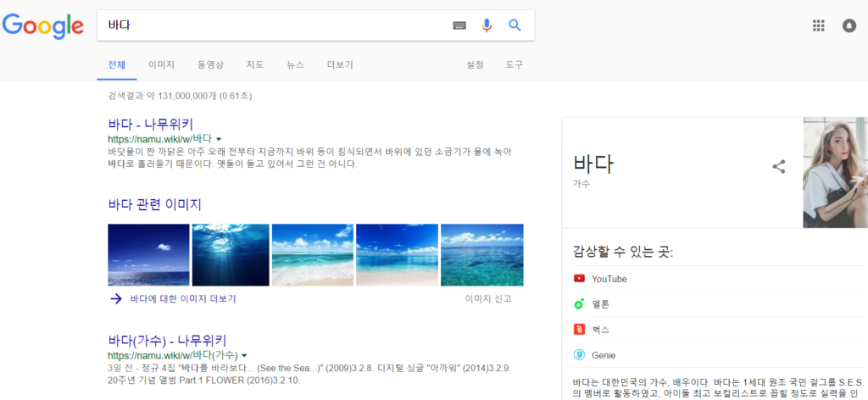Click 바다에 대한 이미지 더보기
868x400 pixels.
[x=183, y=299]
